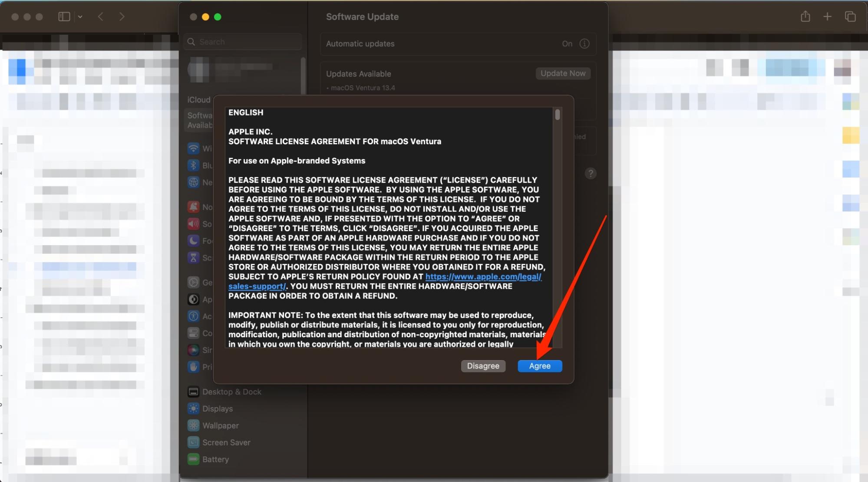868x482 pixels.
Task: Click the yellow minimize button of Settings
Action: pyautogui.click(x=205, y=17)
